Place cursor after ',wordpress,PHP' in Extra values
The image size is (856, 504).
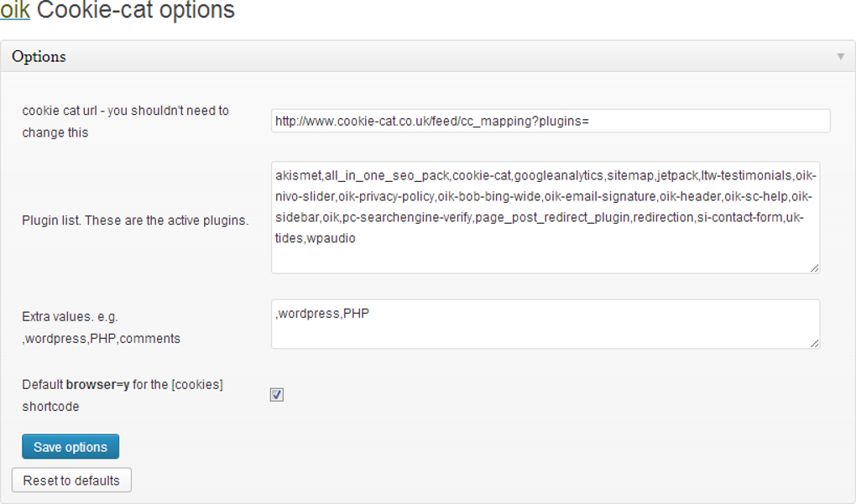tap(370, 314)
